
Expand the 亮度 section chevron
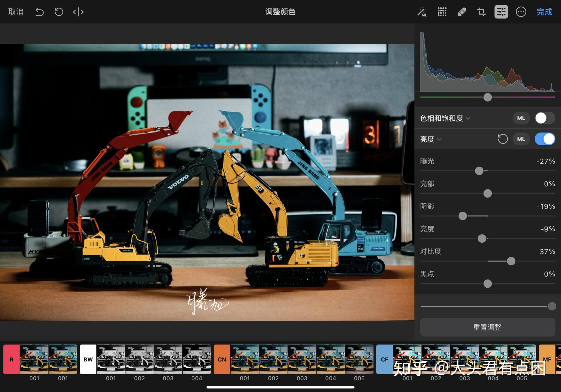click(439, 139)
